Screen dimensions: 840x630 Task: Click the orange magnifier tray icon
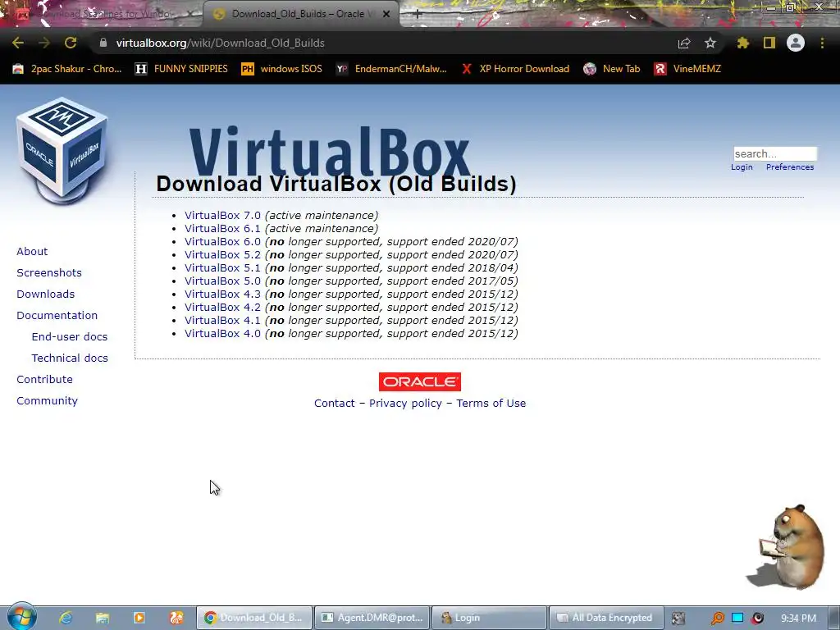717,619
